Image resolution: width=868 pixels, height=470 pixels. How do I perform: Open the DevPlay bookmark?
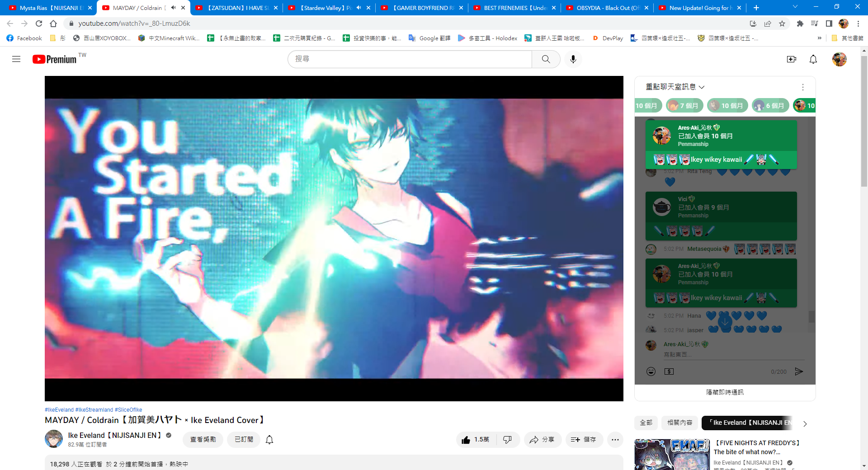coord(608,38)
